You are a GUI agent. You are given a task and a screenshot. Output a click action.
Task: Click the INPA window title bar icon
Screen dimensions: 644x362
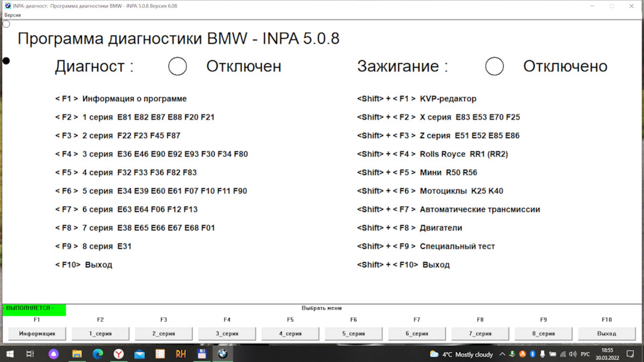(x=7, y=6)
